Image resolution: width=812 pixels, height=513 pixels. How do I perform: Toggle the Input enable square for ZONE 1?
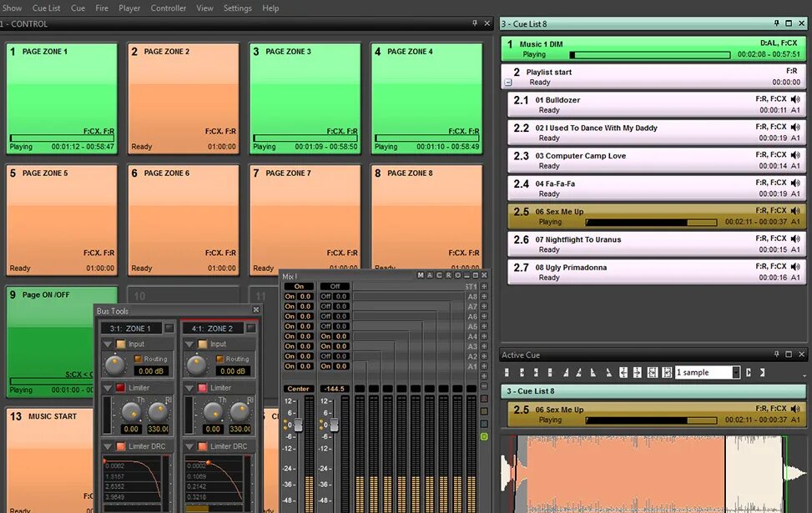[x=121, y=345]
